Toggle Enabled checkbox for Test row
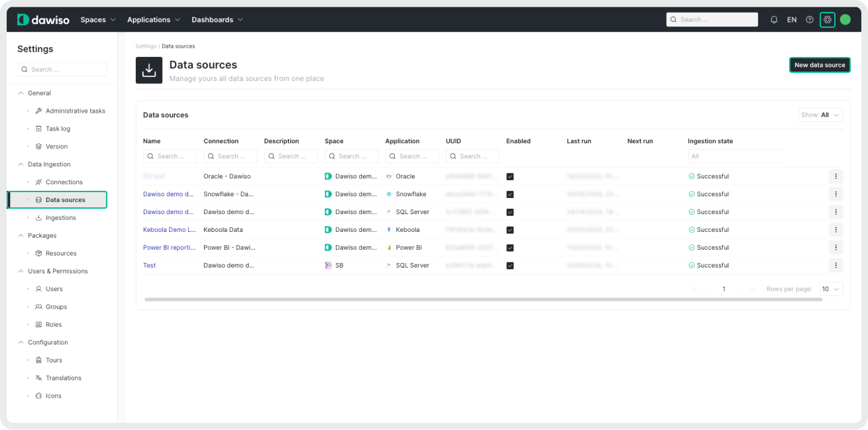The image size is (868, 430). pyautogui.click(x=510, y=266)
